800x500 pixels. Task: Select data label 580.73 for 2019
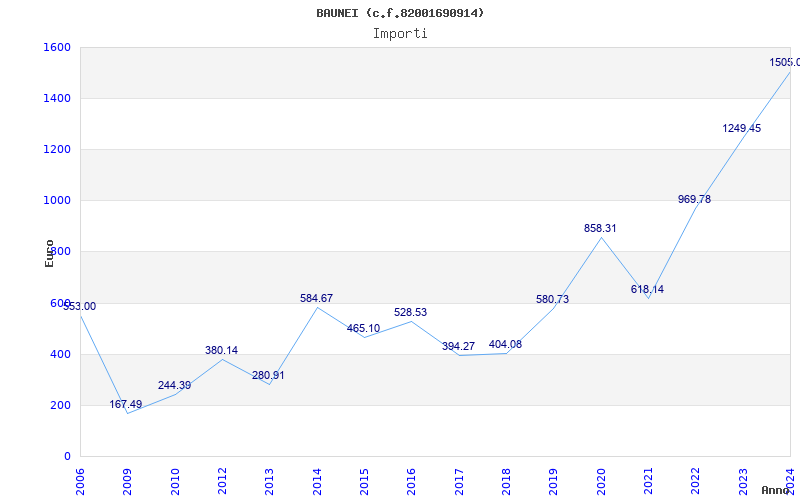click(552, 299)
